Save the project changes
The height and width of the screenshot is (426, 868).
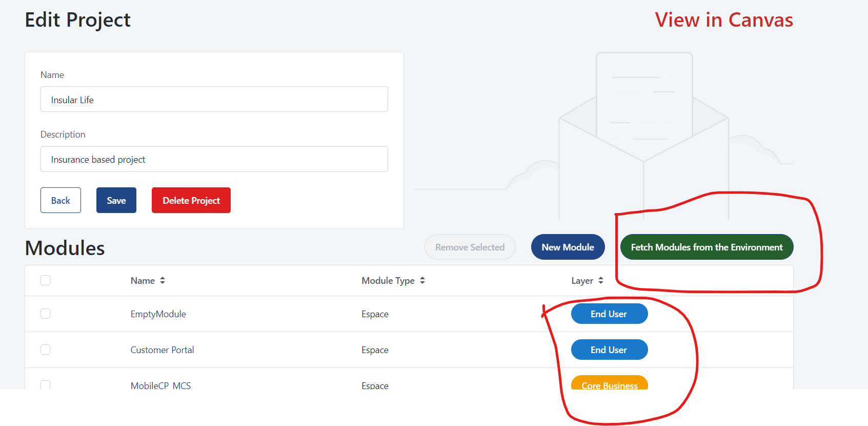(116, 200)
